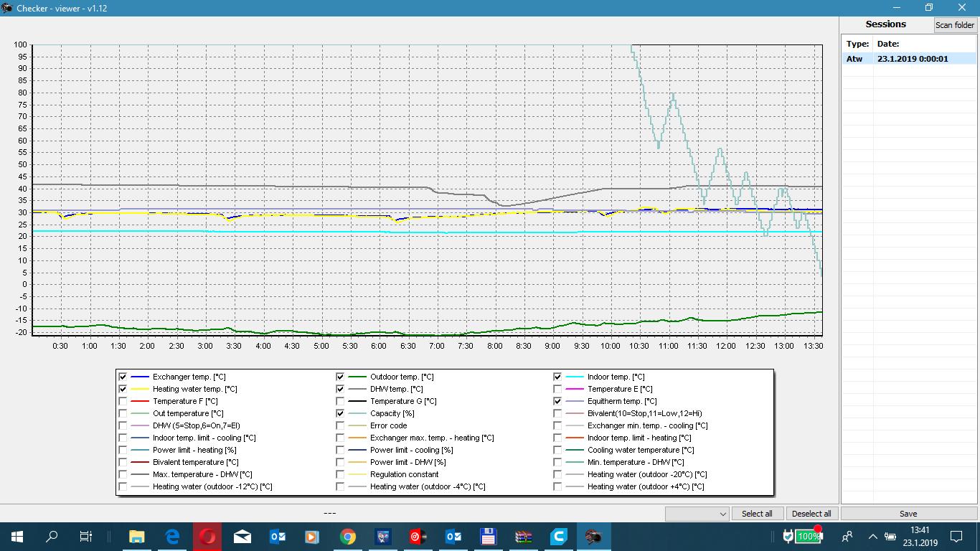Viewport: 980px width, 551px height.
Task: Open File Explorer from the taskbar
Action: point(136,536)
